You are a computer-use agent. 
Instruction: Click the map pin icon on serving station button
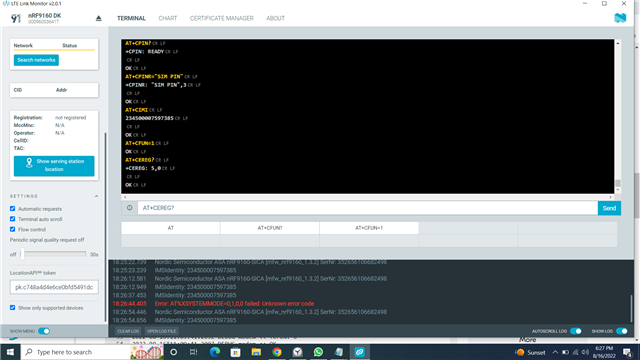point(29,163)
